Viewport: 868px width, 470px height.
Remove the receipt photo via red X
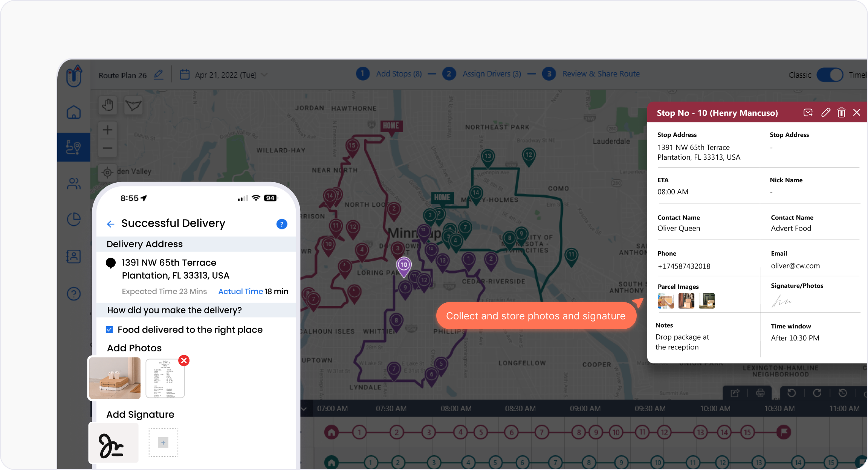coord(184,360)
